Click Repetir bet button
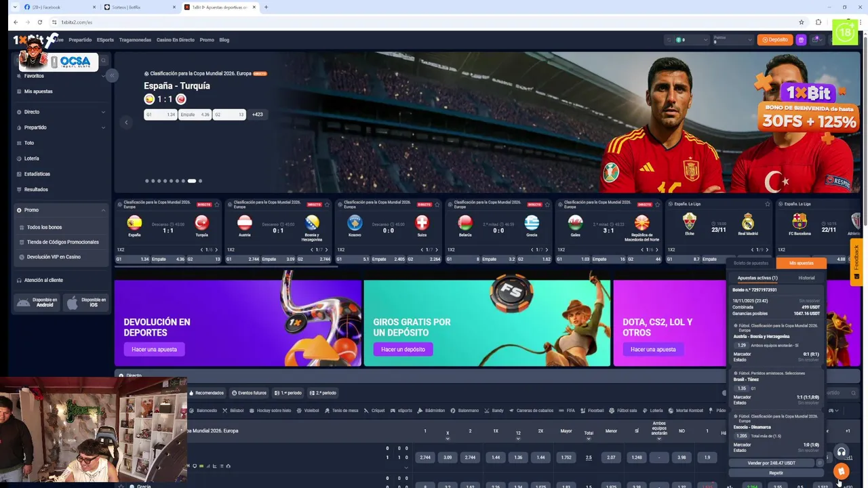This screenshot has height=488, width=868. [776, 472]
